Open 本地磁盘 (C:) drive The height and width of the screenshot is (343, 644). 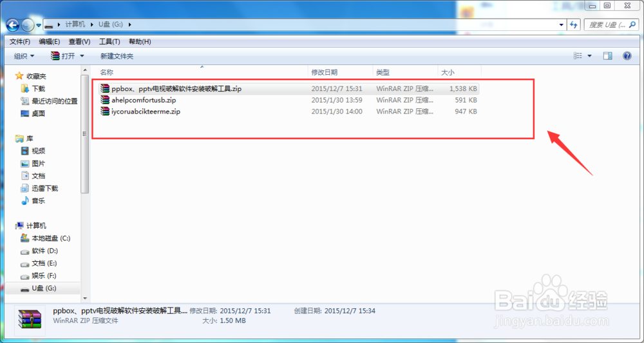coord(46,238)
